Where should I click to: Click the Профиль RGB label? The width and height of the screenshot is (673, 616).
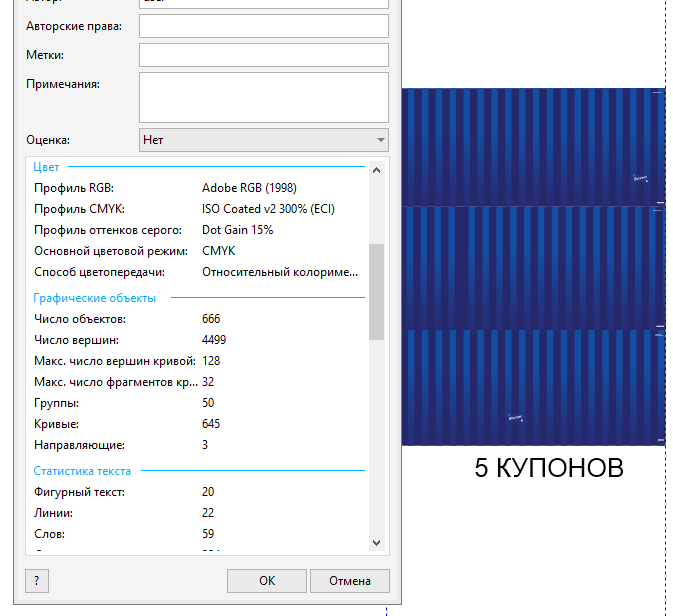coord(74,188)
